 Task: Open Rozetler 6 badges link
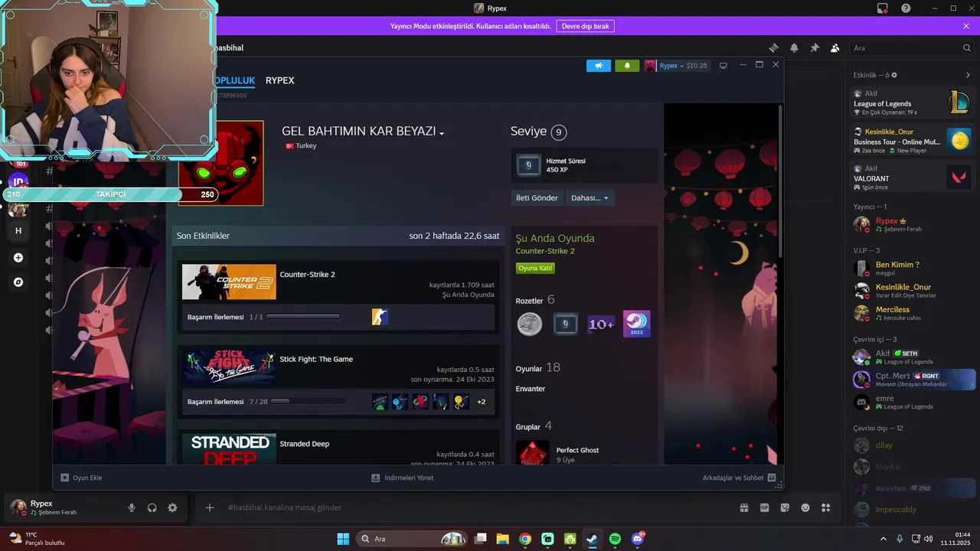pyautogui.click(x=535, y=300)
